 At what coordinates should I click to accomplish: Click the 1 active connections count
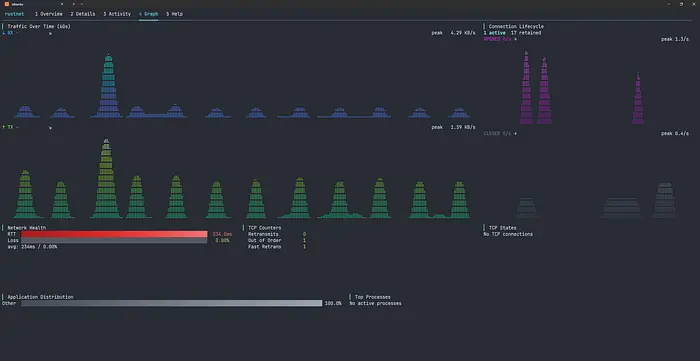[495, 33]
